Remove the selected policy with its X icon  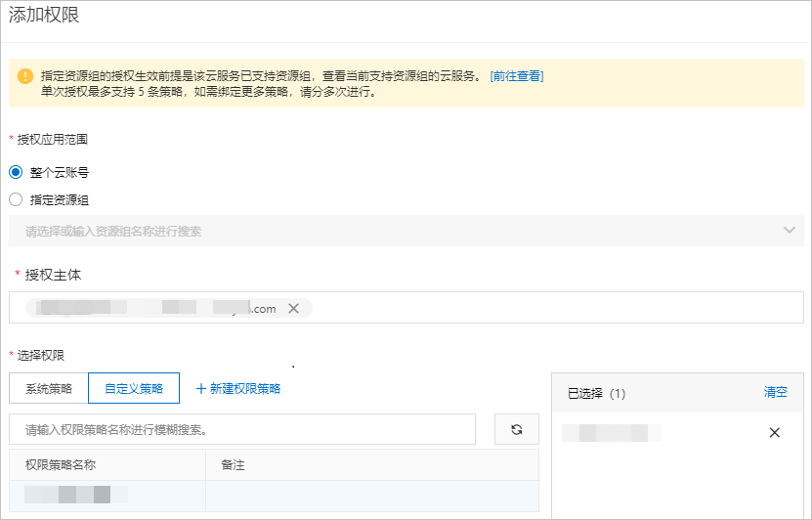[774, 433]
